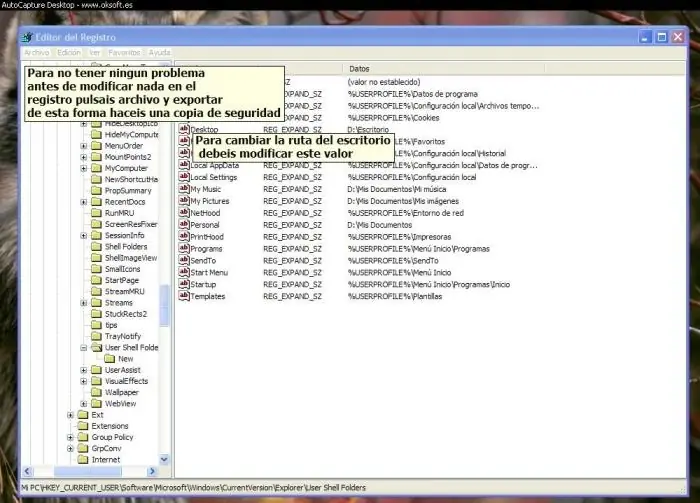Select the StuckRects2 key
Screen dimensions: 700x503
click(x=126, y=314)
